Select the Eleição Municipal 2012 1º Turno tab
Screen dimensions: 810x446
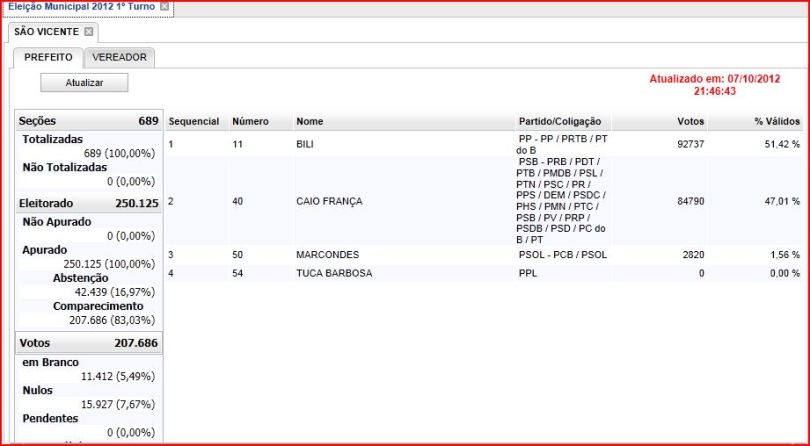(80, 7)
